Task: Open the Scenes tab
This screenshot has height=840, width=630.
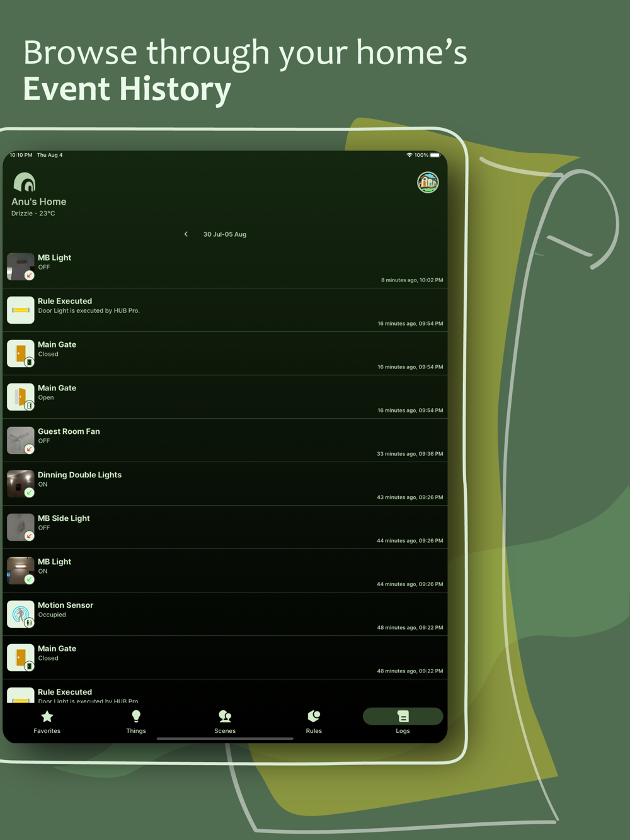Action: click(x=225, y=722)
